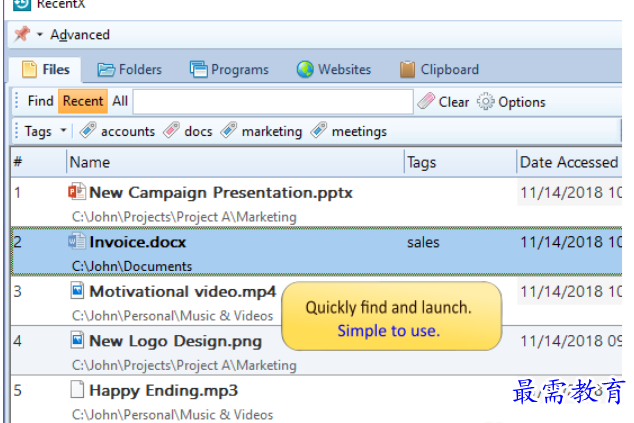Toggle the Recent filter button
This screenshot has height=423, width=634.
point(82,101)
